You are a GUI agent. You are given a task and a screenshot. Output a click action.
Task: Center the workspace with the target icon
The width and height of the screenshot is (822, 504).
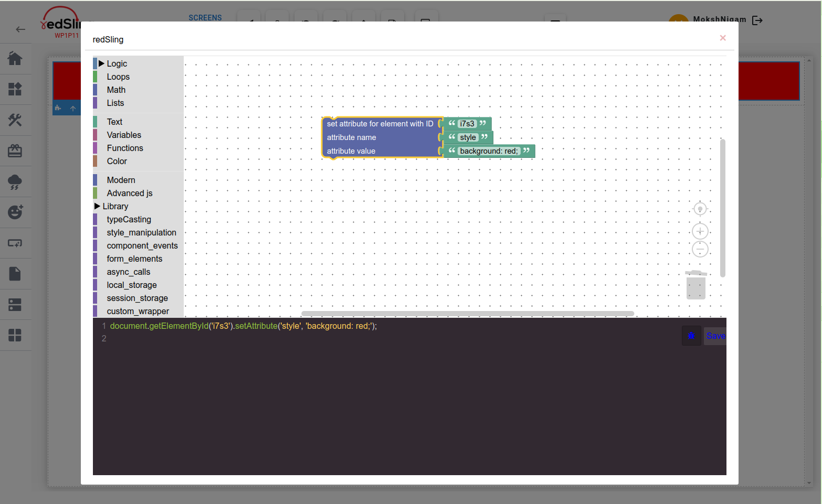tap(700, 209)
